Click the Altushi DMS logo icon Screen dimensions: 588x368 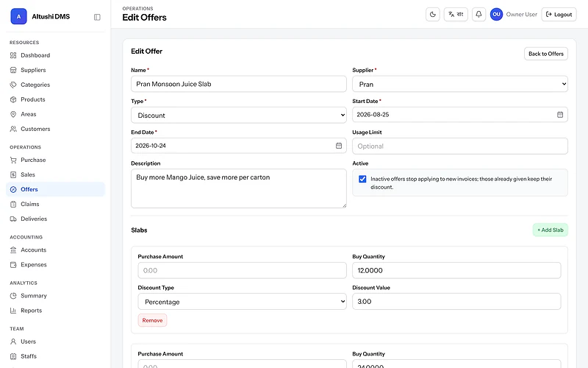18,16
